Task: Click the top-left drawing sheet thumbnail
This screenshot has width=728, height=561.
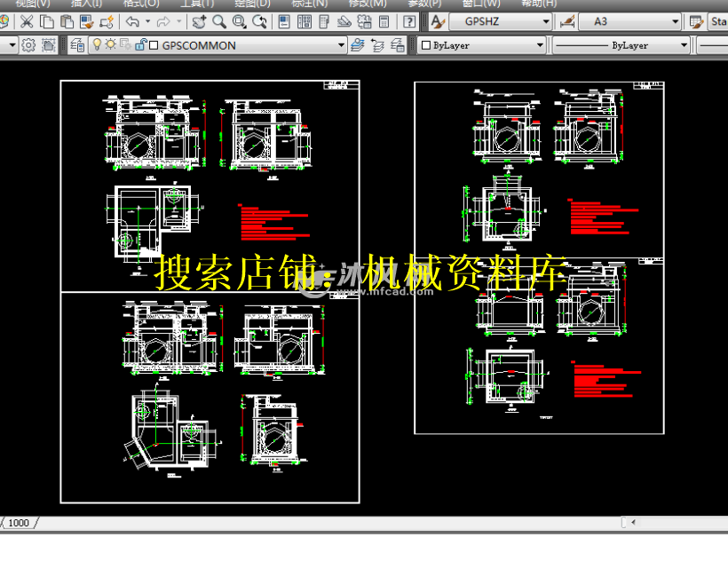Action: (210, 186)
